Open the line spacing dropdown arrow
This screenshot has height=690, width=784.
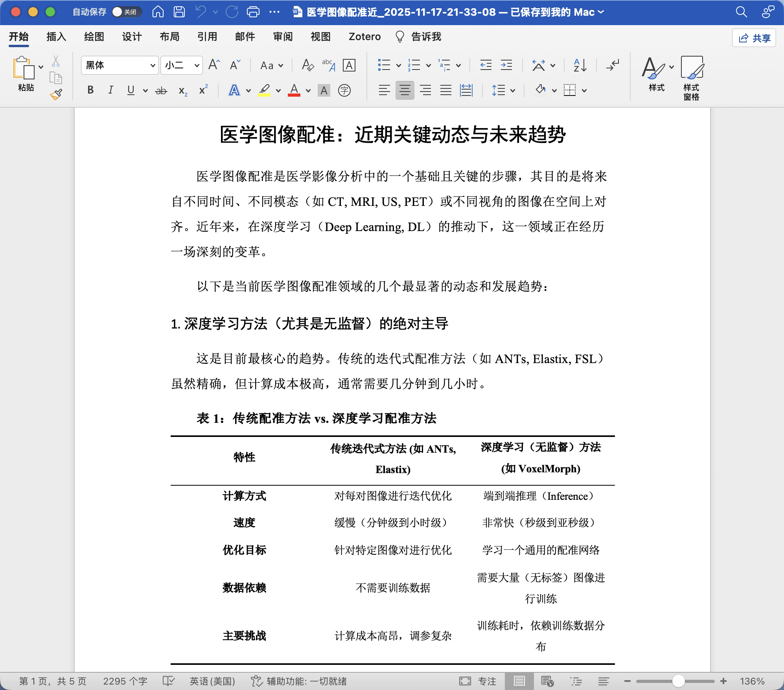[513, 91]
